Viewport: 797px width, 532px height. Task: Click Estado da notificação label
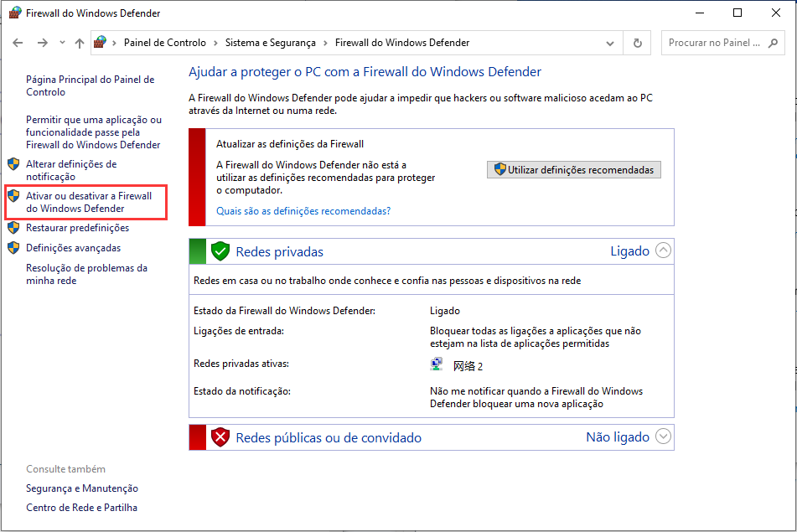coord(242,391)
